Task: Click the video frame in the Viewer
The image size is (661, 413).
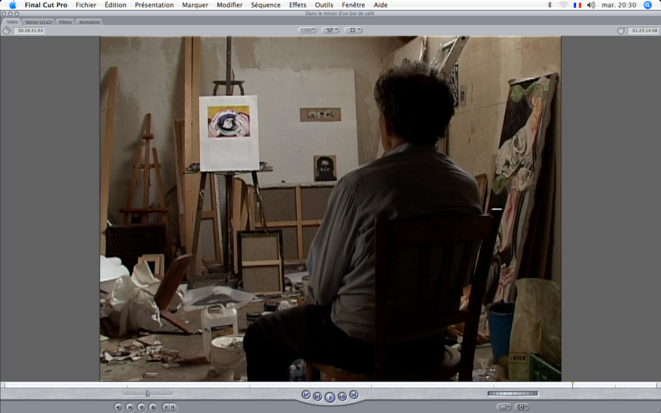Action: tap(330, 209)
